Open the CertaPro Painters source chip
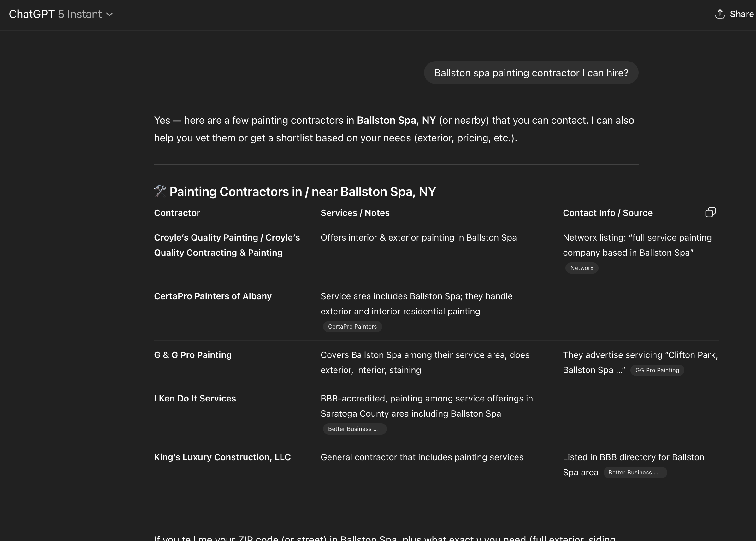Image resolution: width=756 pixels, height=541 pixels. pos(352,326)
